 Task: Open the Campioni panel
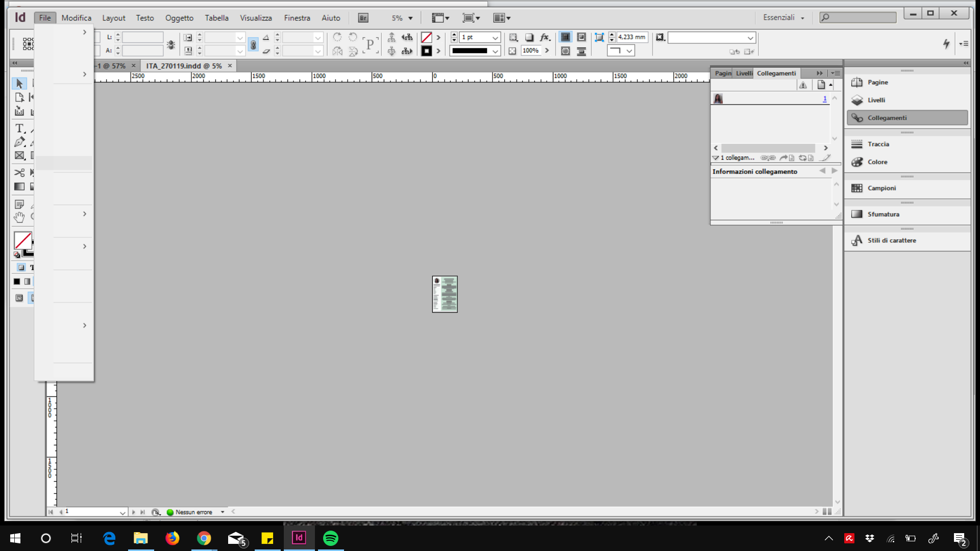(x=881, y=188)
